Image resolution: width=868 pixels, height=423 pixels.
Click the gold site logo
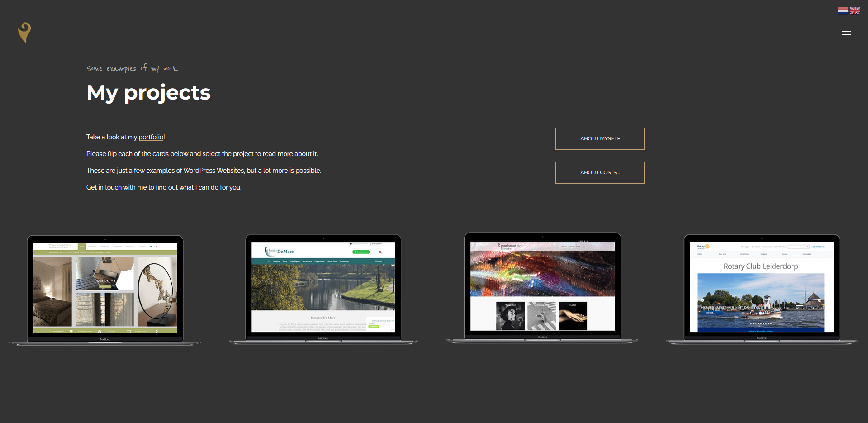[24, 33]
